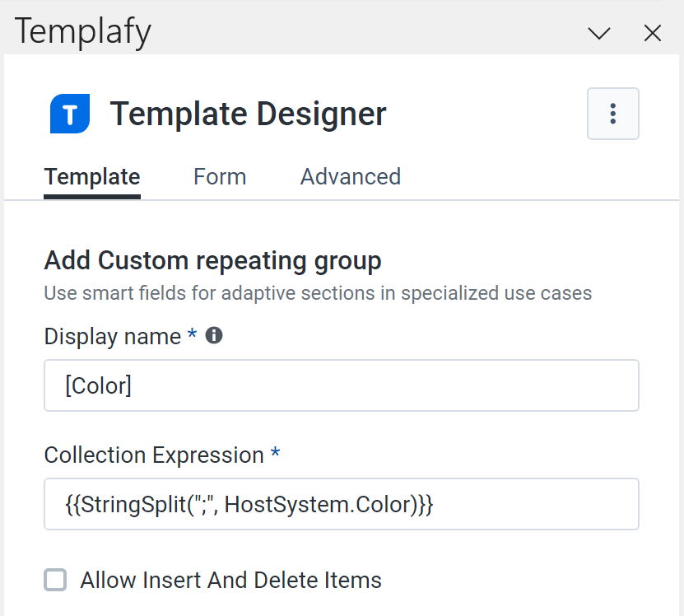Click the smart fields description text

[x=318, y=293]
